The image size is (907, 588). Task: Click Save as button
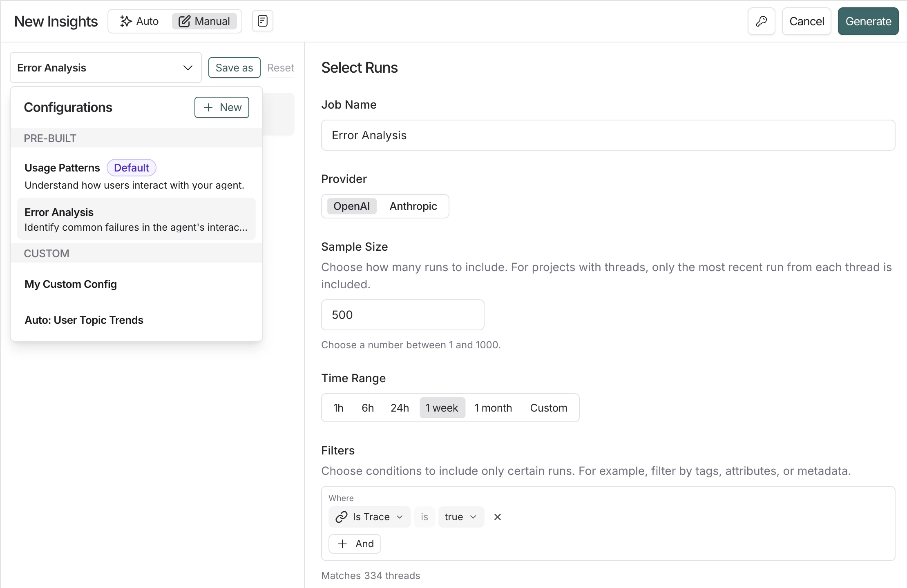coord(234,68)
